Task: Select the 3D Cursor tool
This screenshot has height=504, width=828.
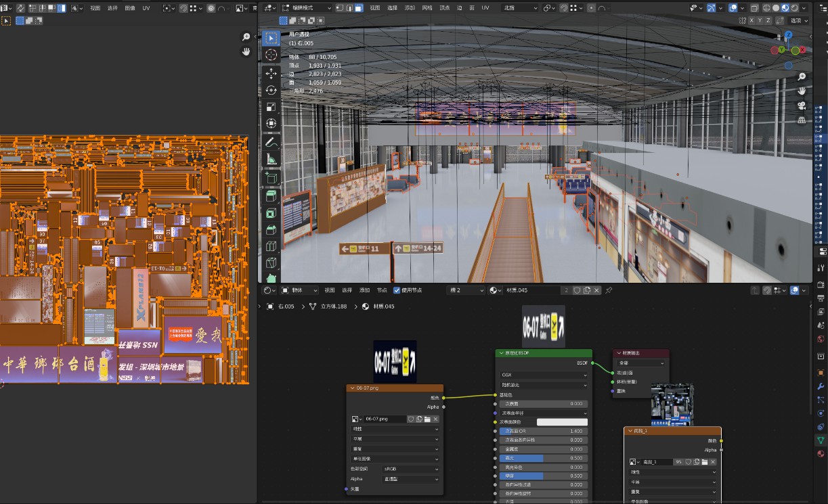Action: point(271,55)
